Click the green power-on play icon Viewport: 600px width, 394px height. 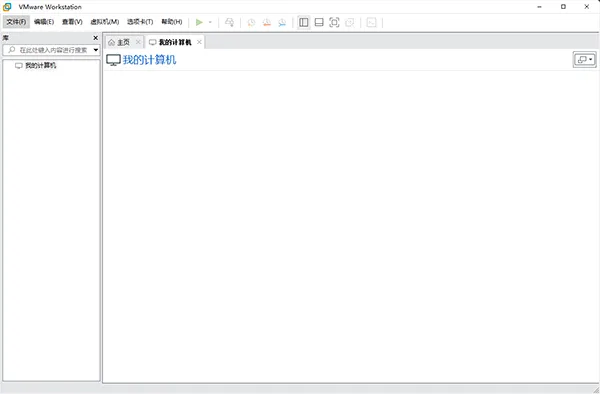point(199,22)
